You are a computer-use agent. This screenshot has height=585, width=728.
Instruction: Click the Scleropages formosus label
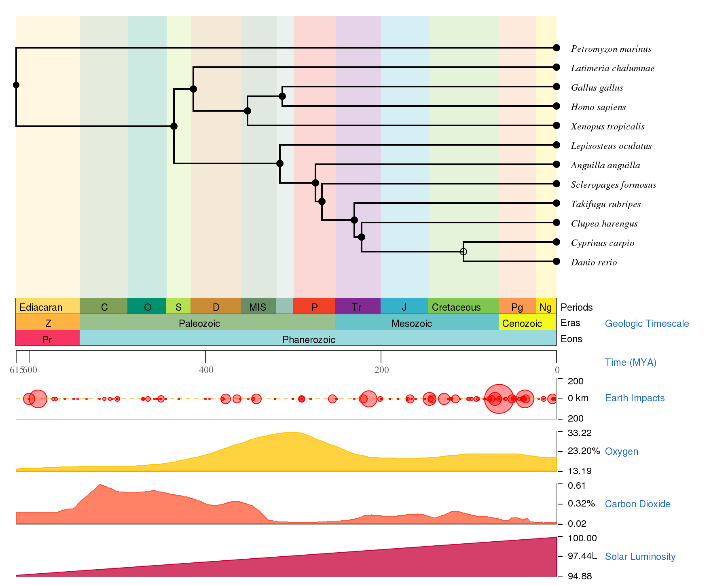(x=614, y=185)
